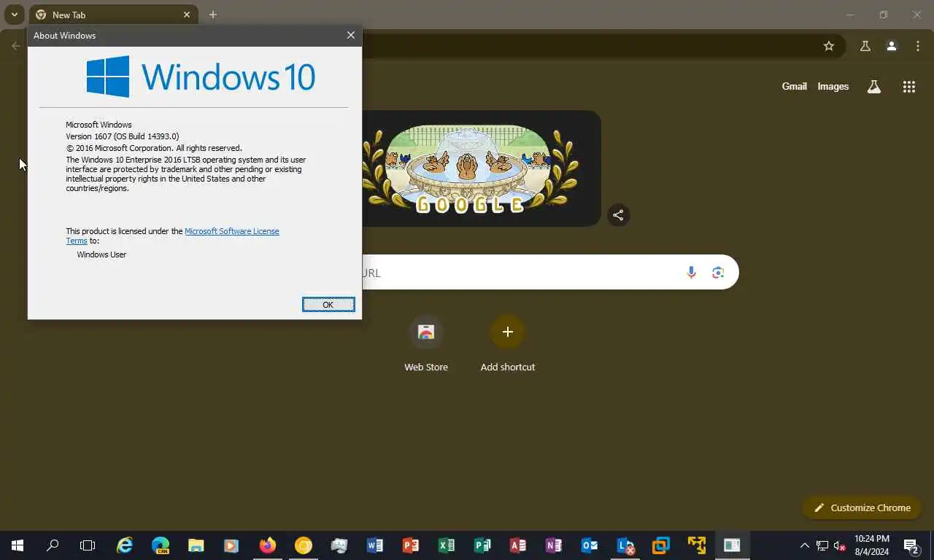Launch Word from the taskbar

[x=375, y=545]
